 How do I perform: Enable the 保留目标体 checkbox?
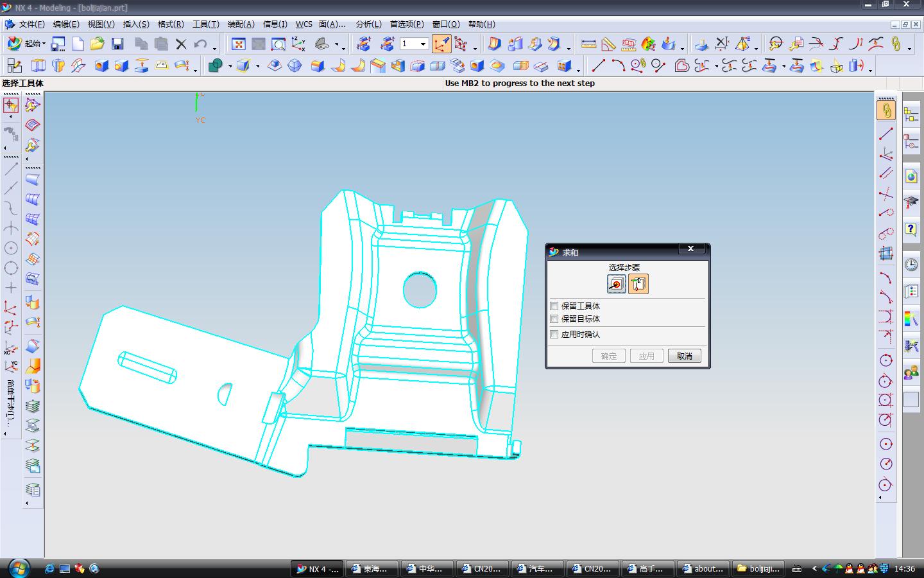(x=554, y=319)
